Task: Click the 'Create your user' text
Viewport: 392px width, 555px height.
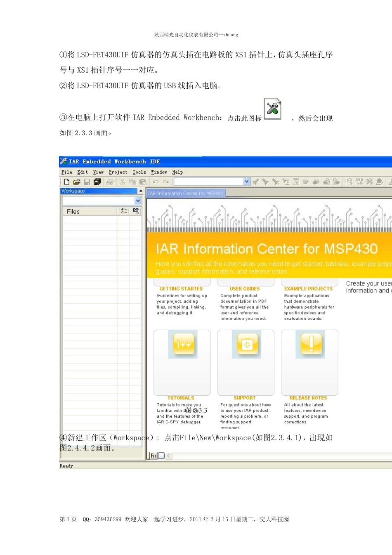Action: point(368,283)
